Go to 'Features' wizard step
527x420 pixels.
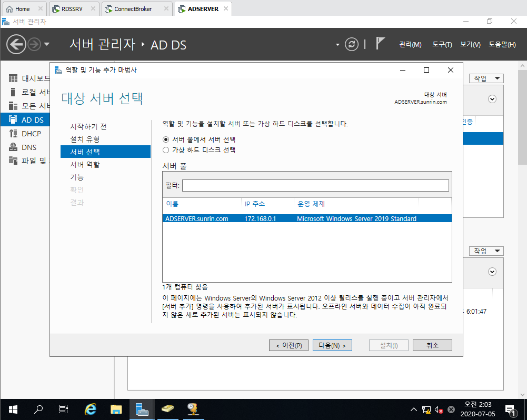point(77,177)
